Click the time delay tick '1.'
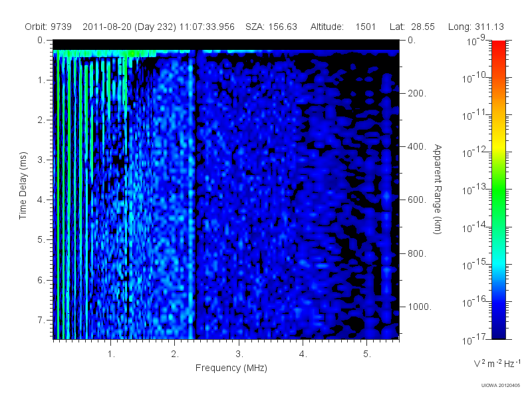Image resolution: width=532 pixels, height=399 pixels. (x=41, y=80)
